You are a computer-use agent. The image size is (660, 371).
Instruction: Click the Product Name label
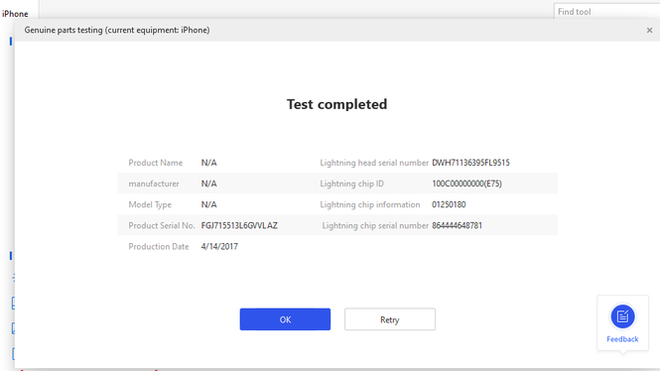tap(155, 163)
